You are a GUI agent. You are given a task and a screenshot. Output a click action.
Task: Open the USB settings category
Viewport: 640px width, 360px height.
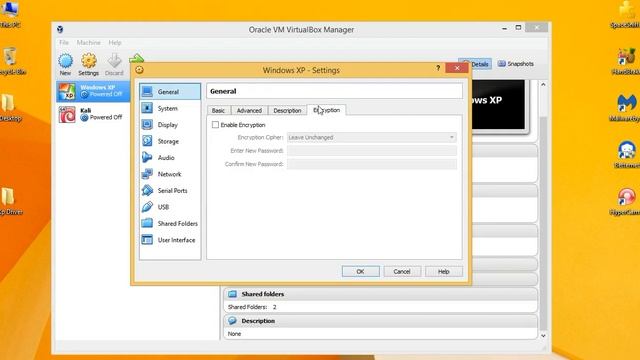click(170, 207)
